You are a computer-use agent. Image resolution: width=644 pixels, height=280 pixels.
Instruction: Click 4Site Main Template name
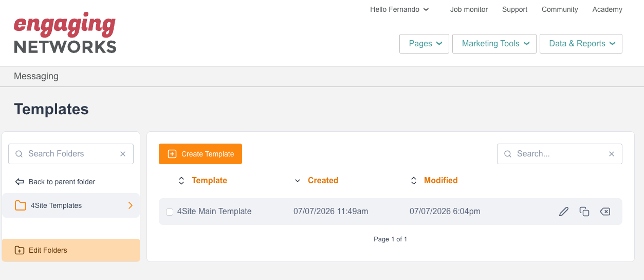214,212
